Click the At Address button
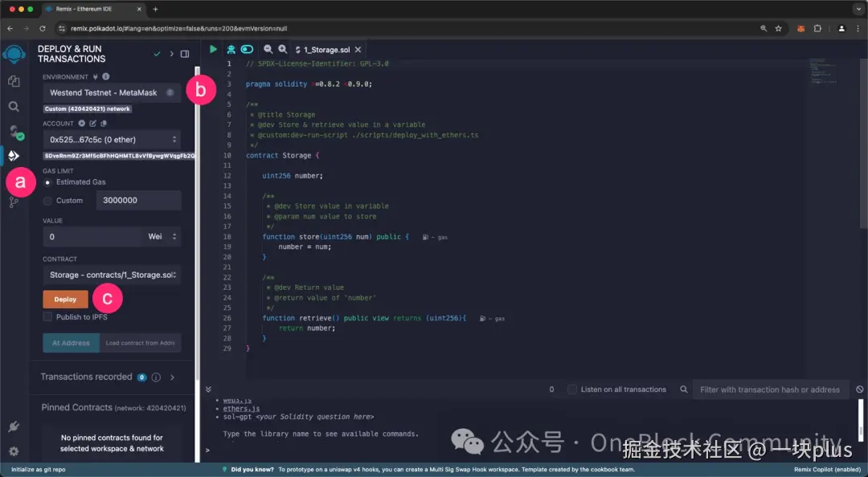The height and width of the screenshot is (477, 868). pyautogui.click(x=71, y=343)
